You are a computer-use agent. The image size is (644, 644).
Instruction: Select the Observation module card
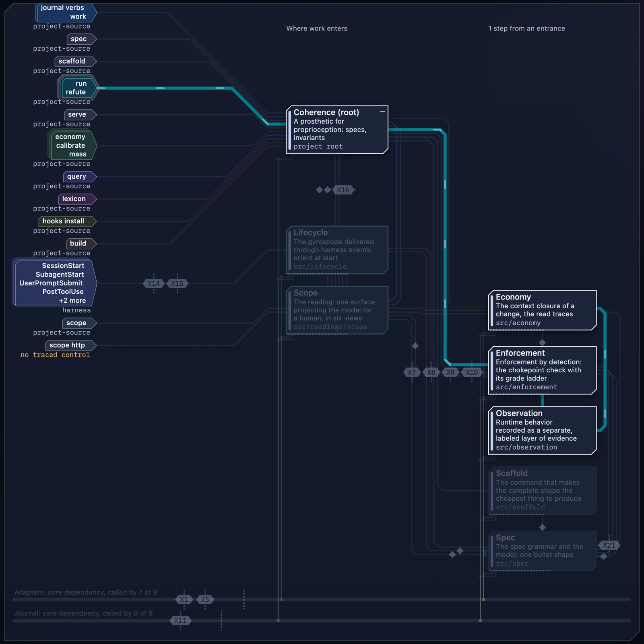(542, 431)
